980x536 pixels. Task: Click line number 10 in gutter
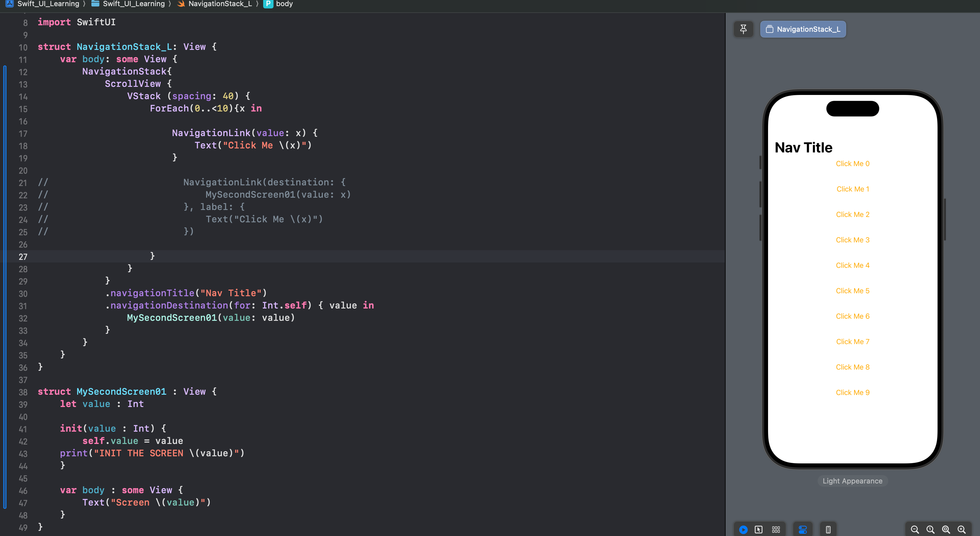tap(23, 48)
